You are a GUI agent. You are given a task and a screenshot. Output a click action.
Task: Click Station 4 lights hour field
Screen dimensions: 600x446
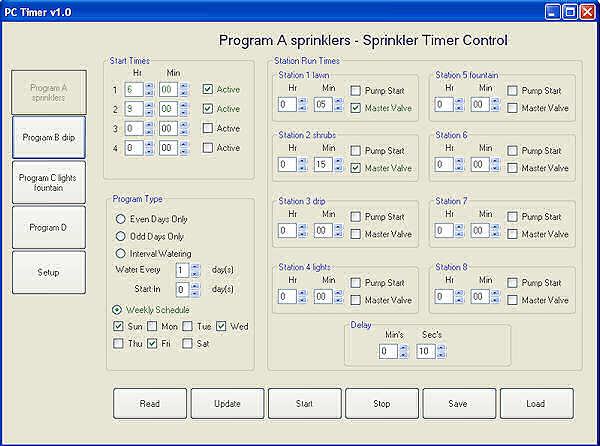pyautogui.click(x=288, y=296)
